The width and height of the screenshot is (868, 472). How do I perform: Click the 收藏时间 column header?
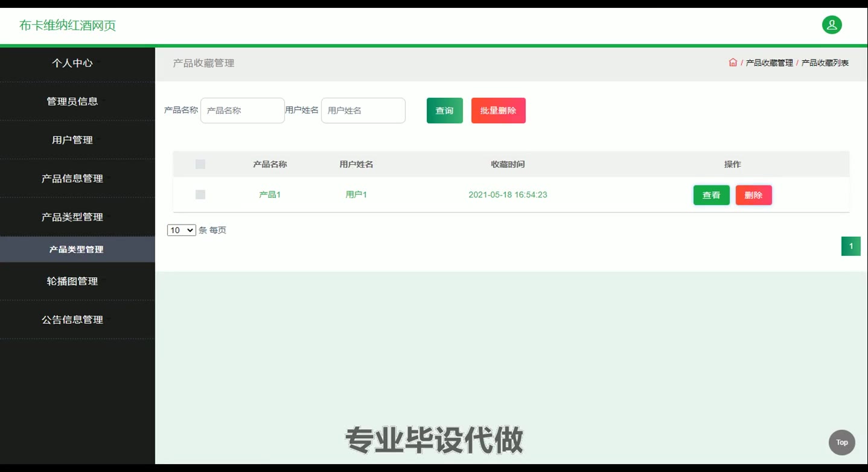[x=508, y=164]
